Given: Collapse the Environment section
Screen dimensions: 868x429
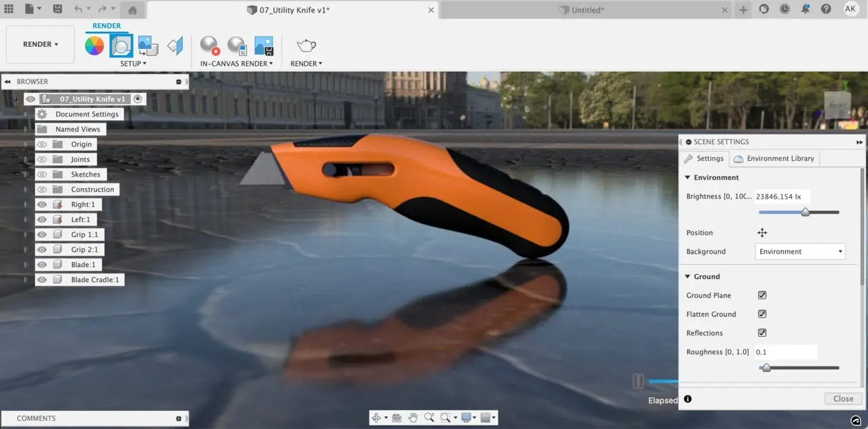Looking at the screenshot, I should pyautogui.click(x=688, y=178).
